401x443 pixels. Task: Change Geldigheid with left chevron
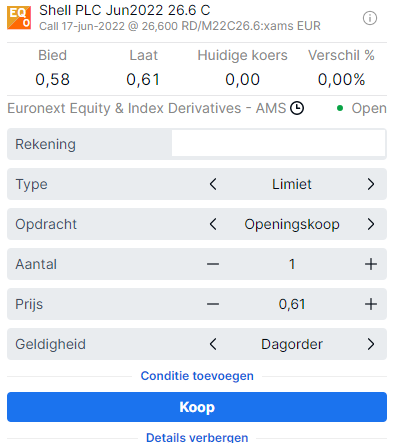coord(213,344)
